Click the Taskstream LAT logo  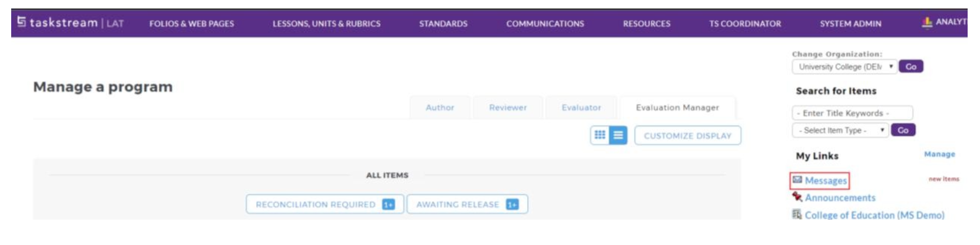(x=70, y=23)
